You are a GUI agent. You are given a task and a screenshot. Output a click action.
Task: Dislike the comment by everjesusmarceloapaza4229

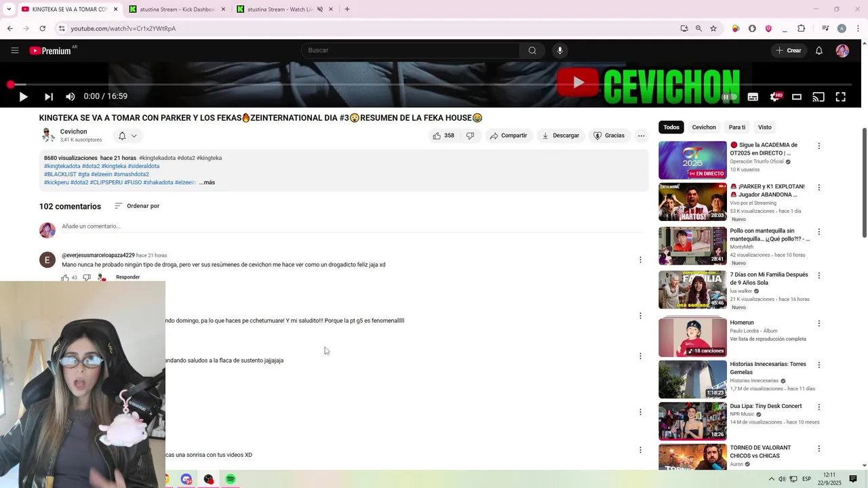point(86,278)
